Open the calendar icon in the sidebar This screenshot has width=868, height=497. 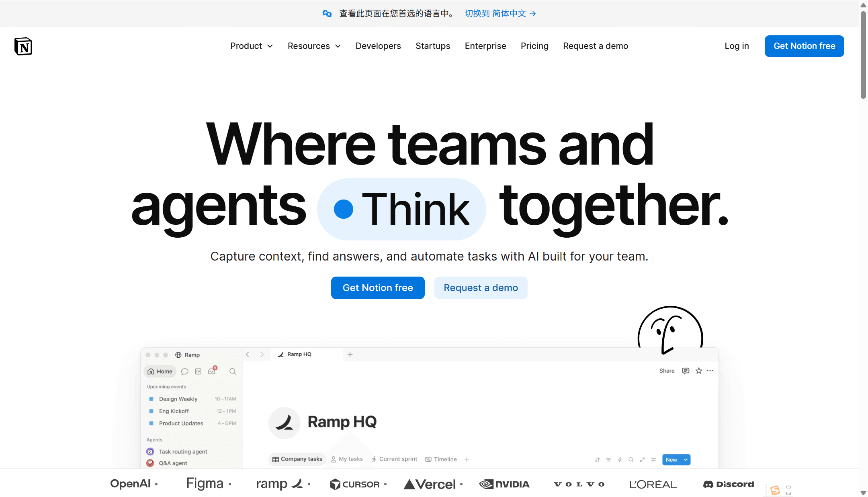tap(198, 371)
